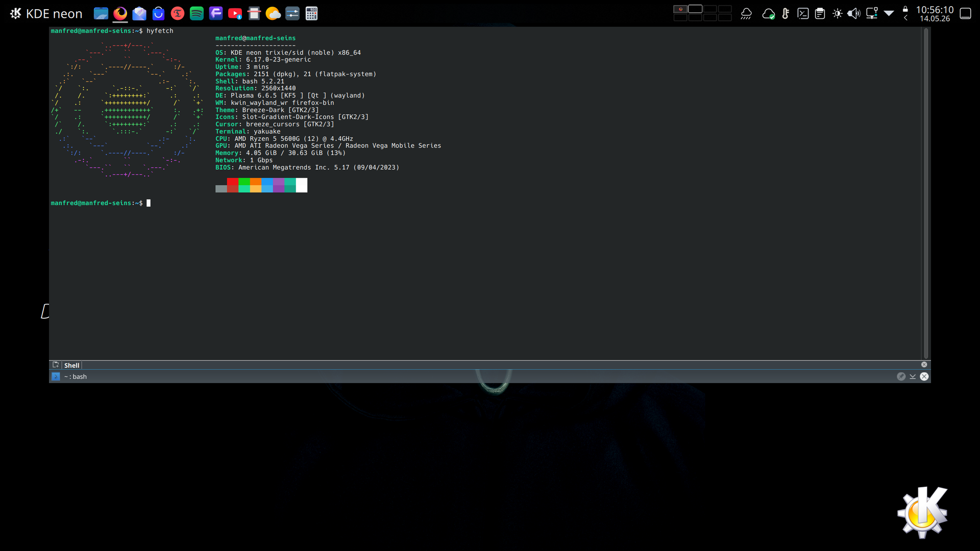Select the Shell tab in Yakuake
The width and height of the screenshot is (980, 551).
coord(71,365)
